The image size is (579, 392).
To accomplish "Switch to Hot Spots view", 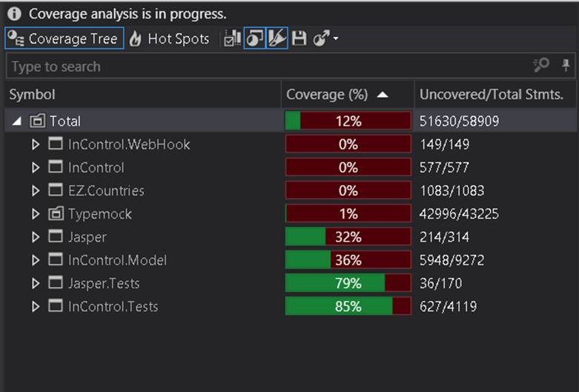I will 169,39.
